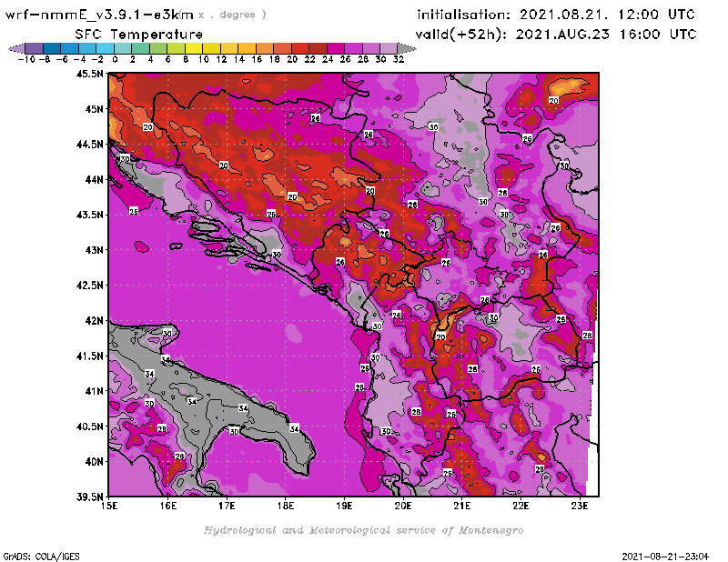Click the "initialisation: 2021.08.21. 12:00 UTC" line
This screenshot has width=728, height=562.
pyautogui.click(x=556, y=15)
